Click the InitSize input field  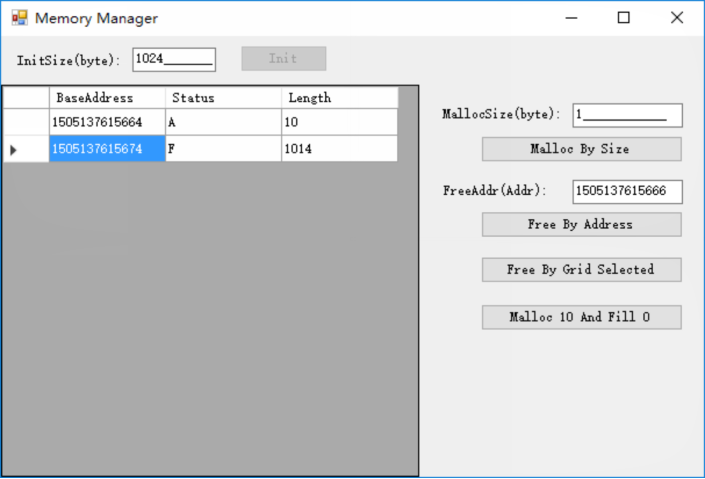(x=174, y=59)
